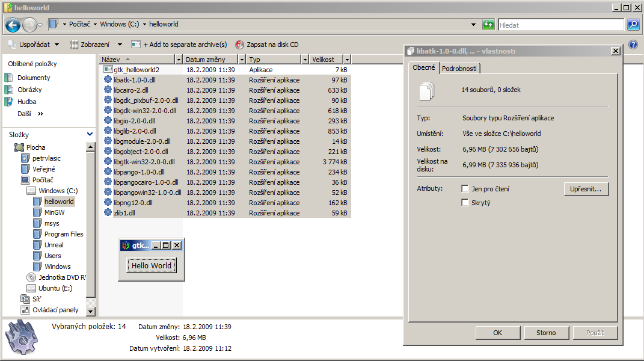Click the search magnifier button

(633, 25)
